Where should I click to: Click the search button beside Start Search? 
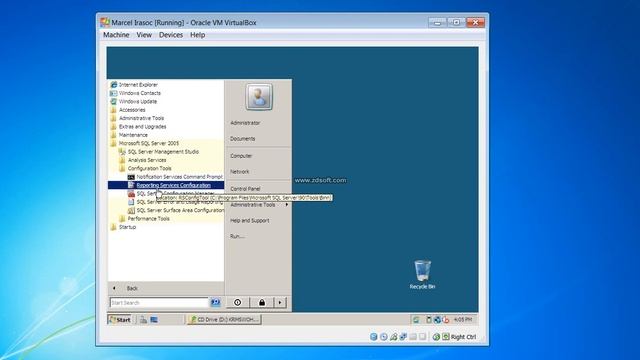click(x=216, y=302)
